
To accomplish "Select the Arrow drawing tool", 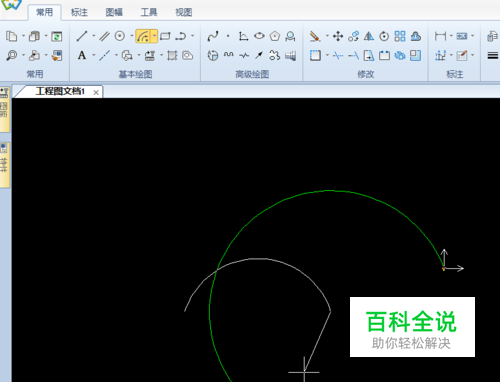I will click(259, 55).
